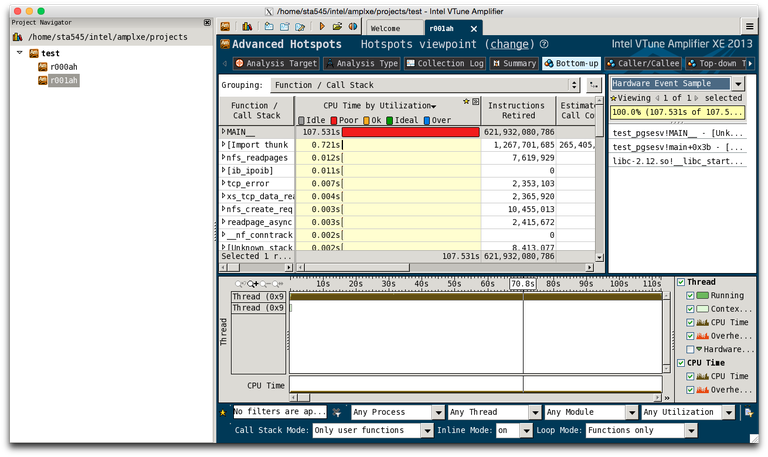
Task: Click the Instructions Retired column header
Action: 516,111
